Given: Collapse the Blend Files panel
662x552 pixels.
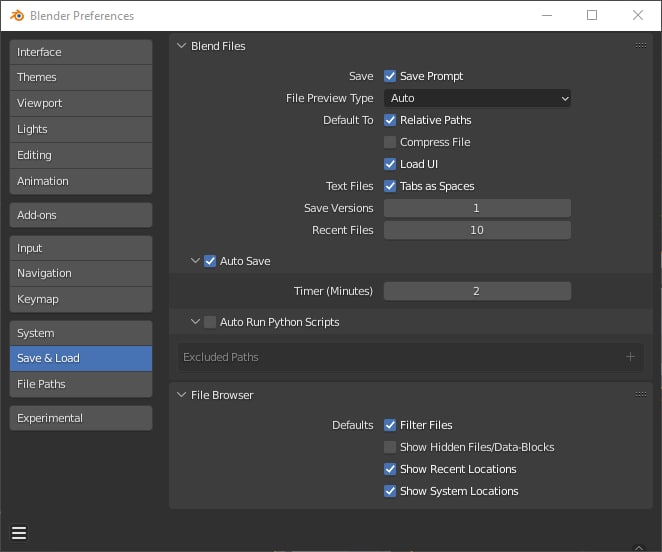Looking at the screenshot, I should 181,46.
